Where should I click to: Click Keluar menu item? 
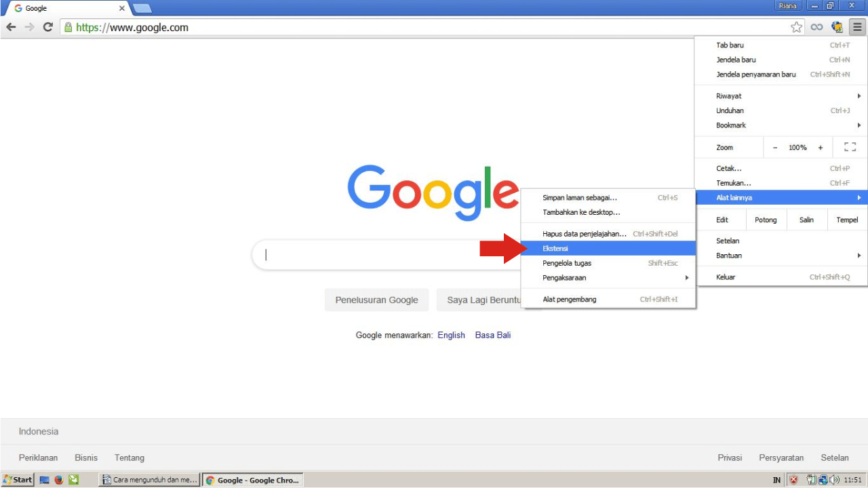click(x=781, y=277)
